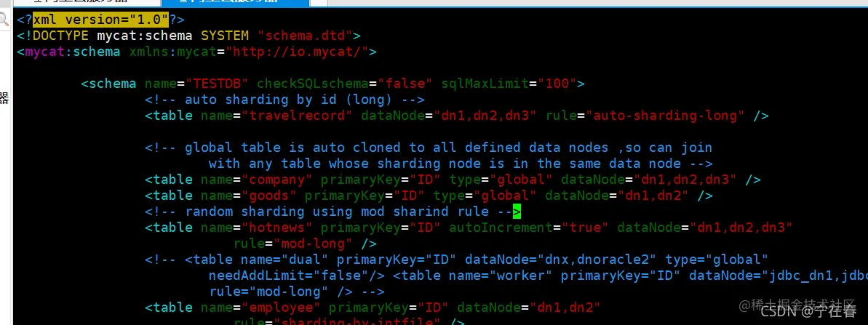Click the "schema.dtd" string
The width and height of the screenshot is (868, 325).
click(x=306, y=36)
